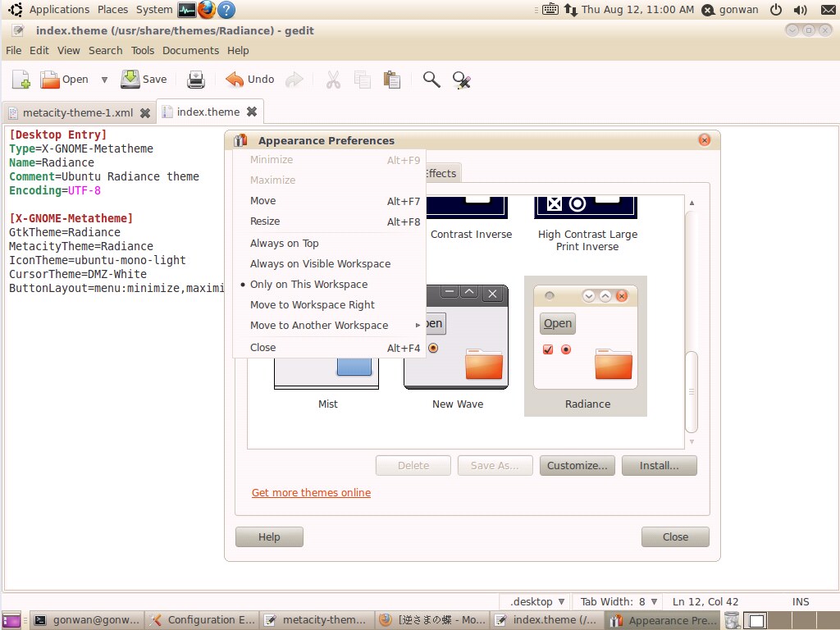Open the gonwan user menu
Screen dimensions: 840x630
point(730,10)
